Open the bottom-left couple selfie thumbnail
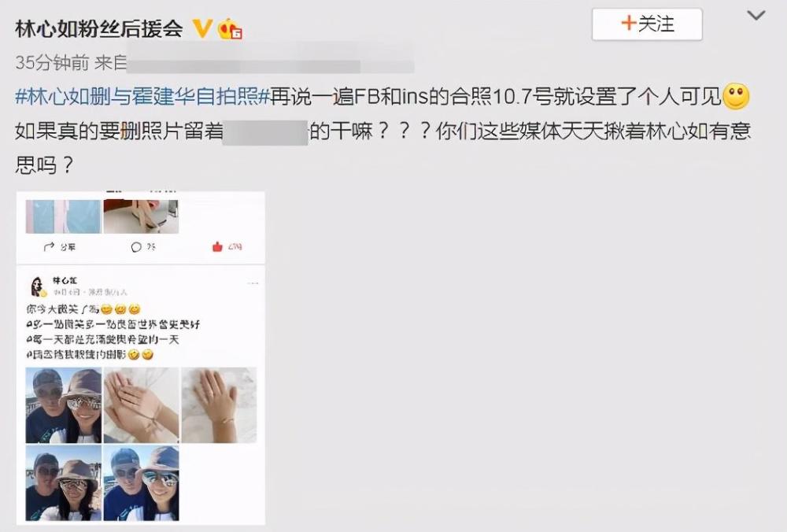Image resolution: width=787 pixels, height=532 pixels. click(64, 483)
